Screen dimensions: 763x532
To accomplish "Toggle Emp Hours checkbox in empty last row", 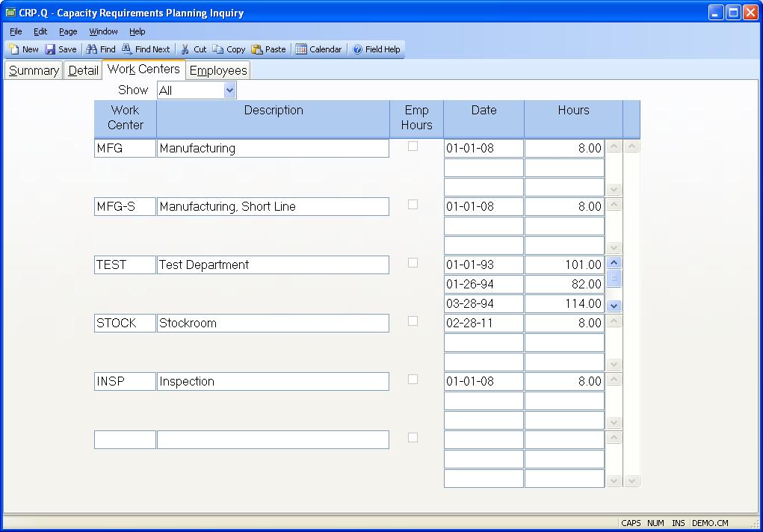I will (x=413, y=438).
